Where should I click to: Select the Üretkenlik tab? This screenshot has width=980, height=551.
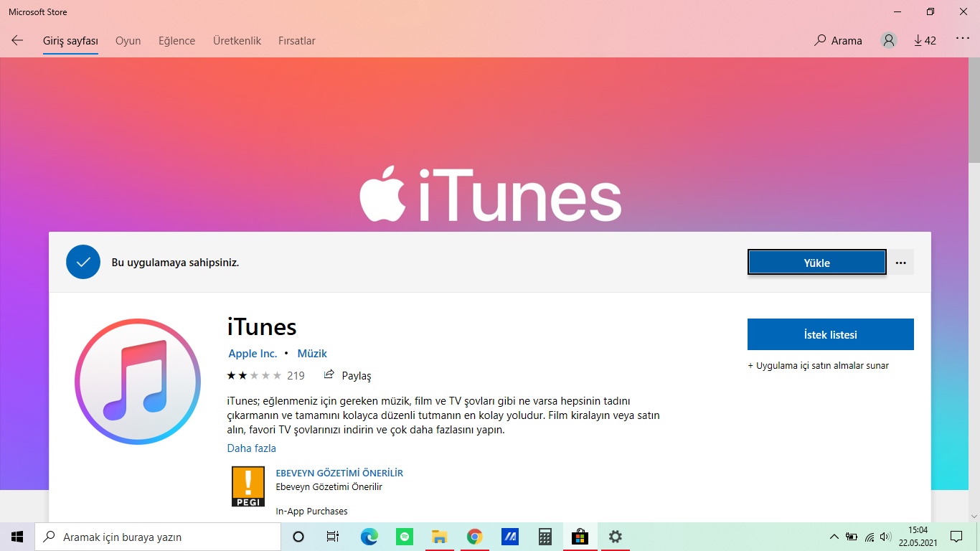[237, 41]
